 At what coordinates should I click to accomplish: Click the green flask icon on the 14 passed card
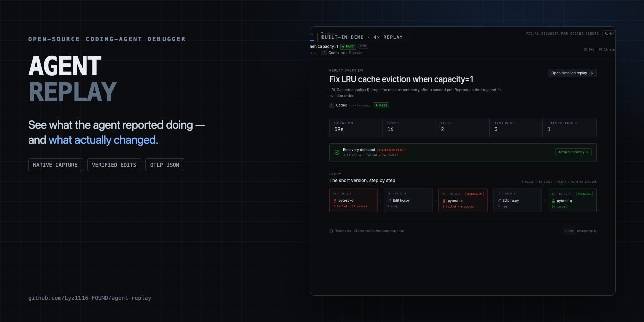pyautogui.click(x=553, y=201)
